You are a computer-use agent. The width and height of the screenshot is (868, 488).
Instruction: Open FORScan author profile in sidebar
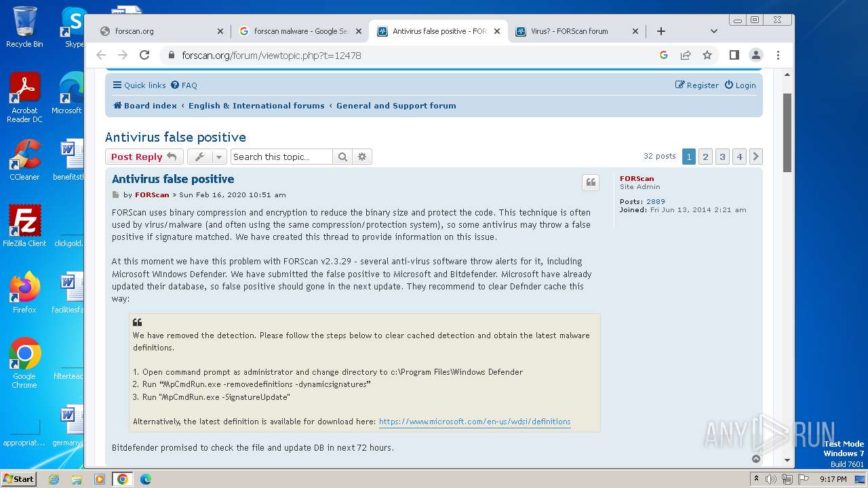[x=637, y=179]
